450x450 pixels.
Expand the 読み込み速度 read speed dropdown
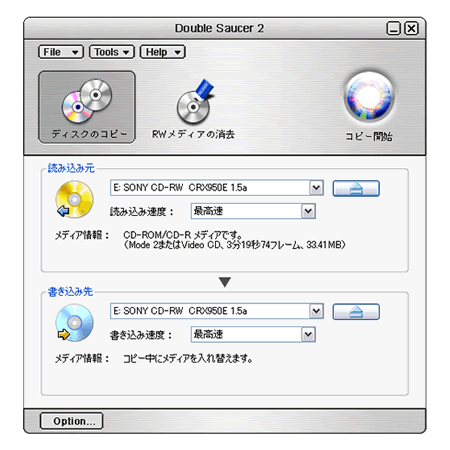click(x=308, y=211)
